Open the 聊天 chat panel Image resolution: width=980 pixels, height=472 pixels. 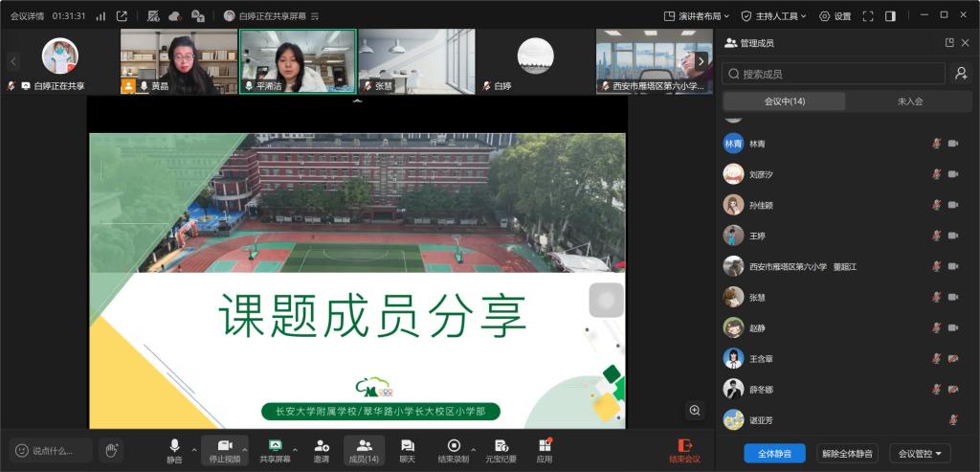(407, 450)
